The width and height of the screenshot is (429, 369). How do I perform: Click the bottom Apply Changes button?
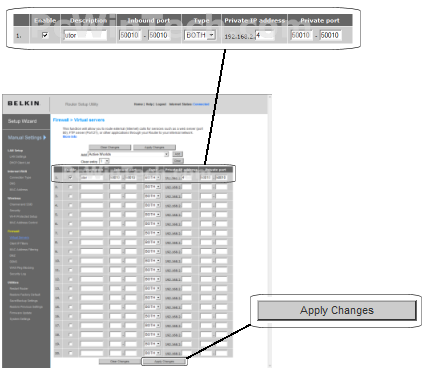tap(164, 361)
